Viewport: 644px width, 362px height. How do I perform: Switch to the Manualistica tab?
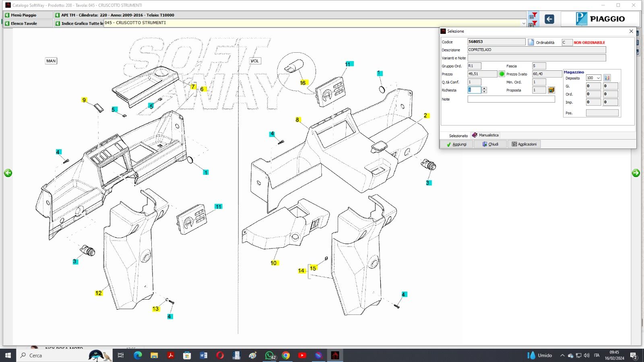click(x=485, y=135)
